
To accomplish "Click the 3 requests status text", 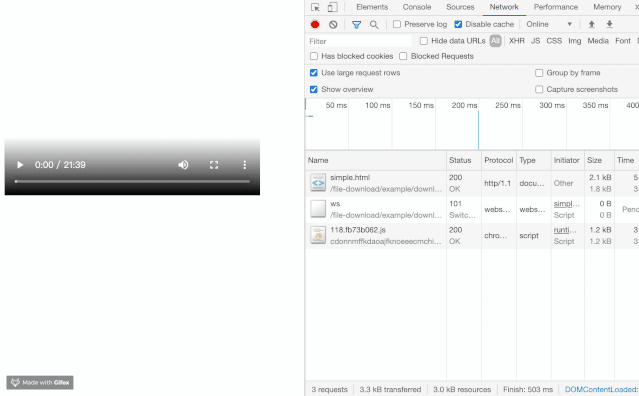I will 329,389.
